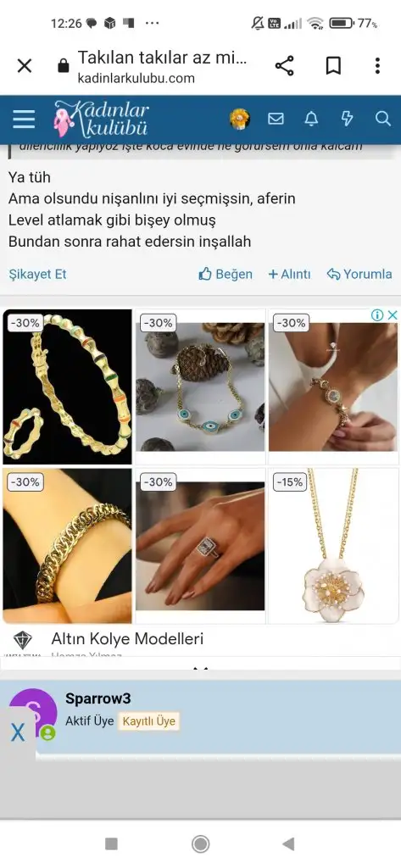Open the evil eye bracelet ad thumbnail
The width and height of the screenshot is (401, 868).
[200, 387]
